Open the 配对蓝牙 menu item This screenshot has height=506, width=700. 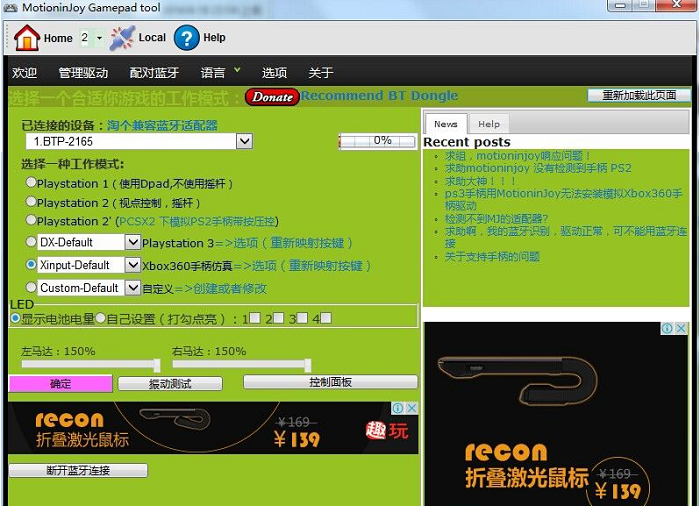point(154,72)
